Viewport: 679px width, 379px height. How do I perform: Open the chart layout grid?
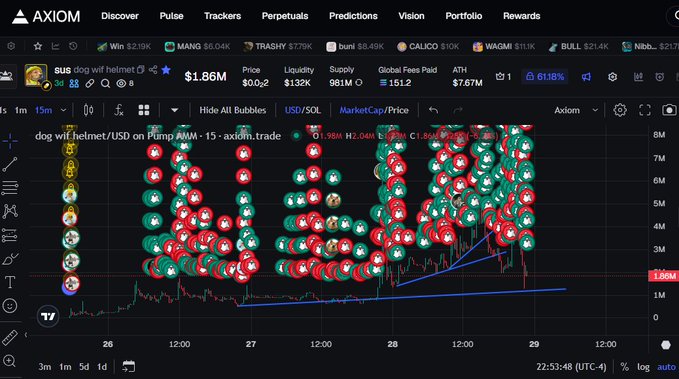[144, 110]
